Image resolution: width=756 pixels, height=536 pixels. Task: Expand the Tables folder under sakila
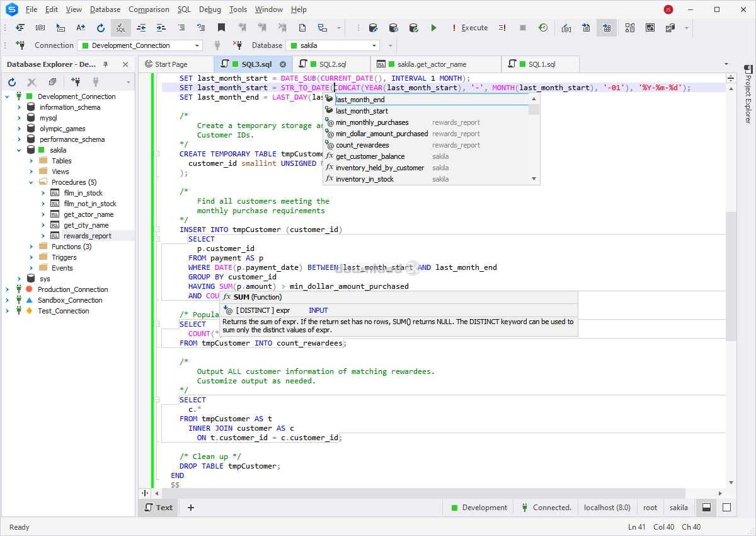(31, 161)
